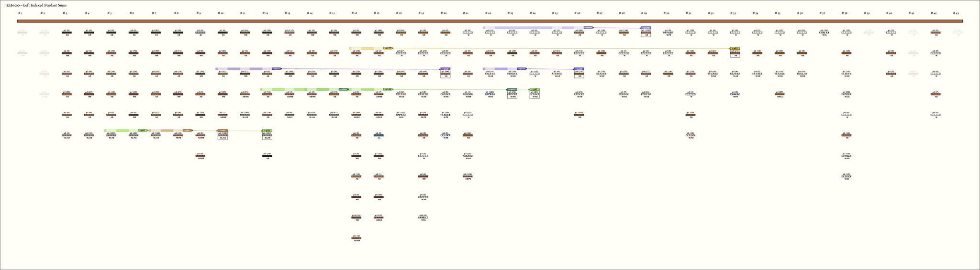The width and height of the screenshot is (980, 270).
Task: Select cord p8 (124) in column #21
Action: [468, 176]
